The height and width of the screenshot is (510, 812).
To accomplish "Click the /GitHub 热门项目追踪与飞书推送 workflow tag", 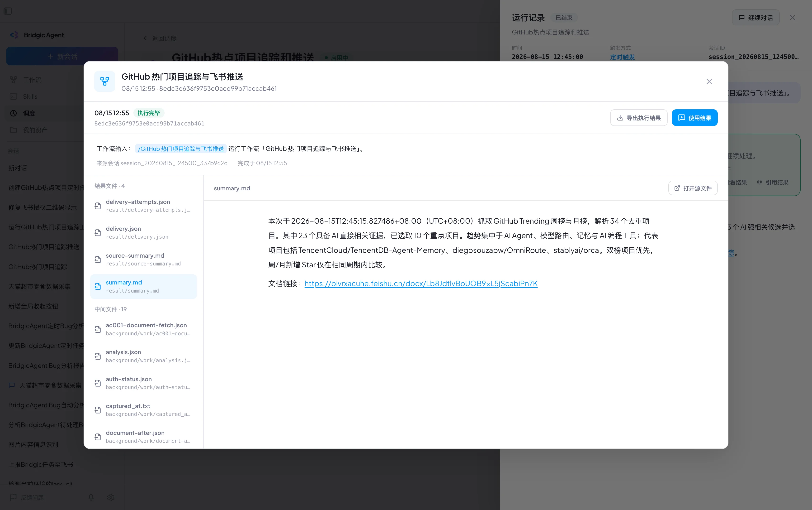I will tap(181, 149).
